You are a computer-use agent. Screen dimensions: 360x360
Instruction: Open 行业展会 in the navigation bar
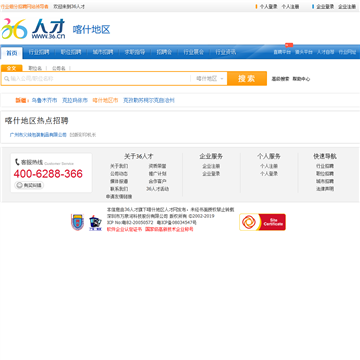pyautogui.click(x=193, y=52)
